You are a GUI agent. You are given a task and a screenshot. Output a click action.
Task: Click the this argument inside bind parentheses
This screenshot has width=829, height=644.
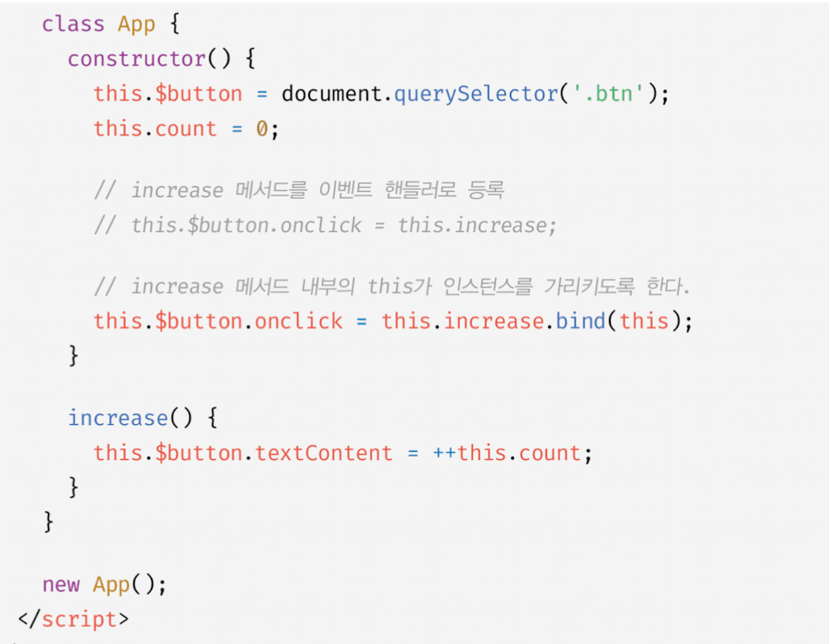(x=644, y=321)
